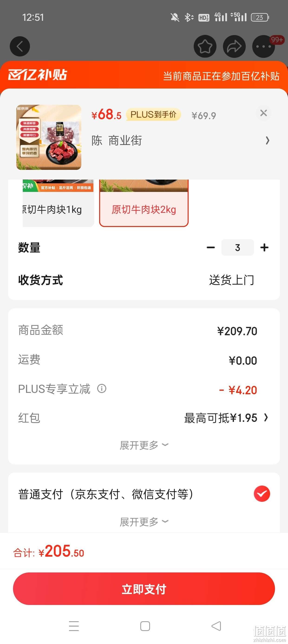Tap the 立即支付 pay button
The image size is (288, 644).
[x=144, y=589]
